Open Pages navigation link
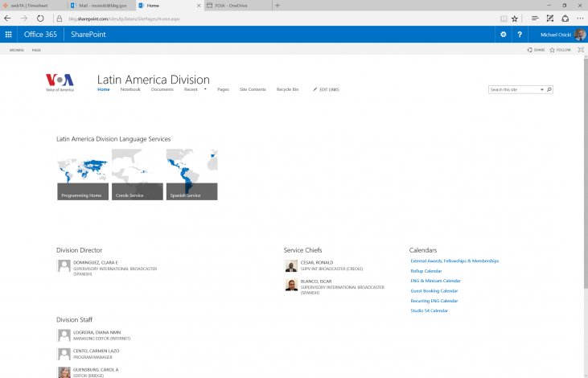The width and height of the screenshot is (588, 378). [x=223, y=89]
